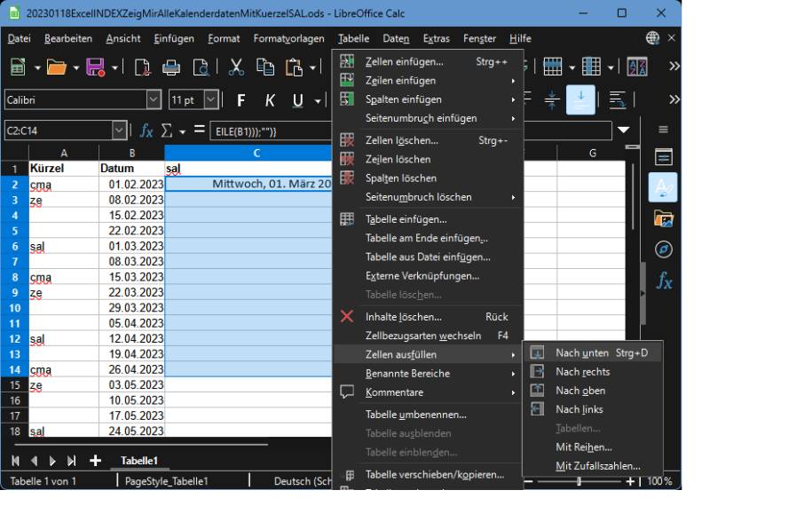The image size is (812, 514).
Task: Toggle Bold formatting button
Action: pos(240,99)
